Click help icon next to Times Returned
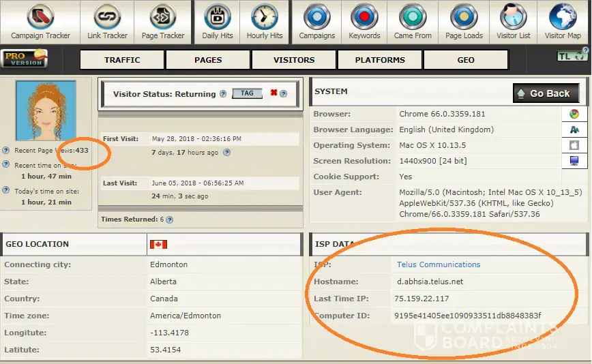Image resolution: width=592 pixels, height=364 pixels. [170, 219]
